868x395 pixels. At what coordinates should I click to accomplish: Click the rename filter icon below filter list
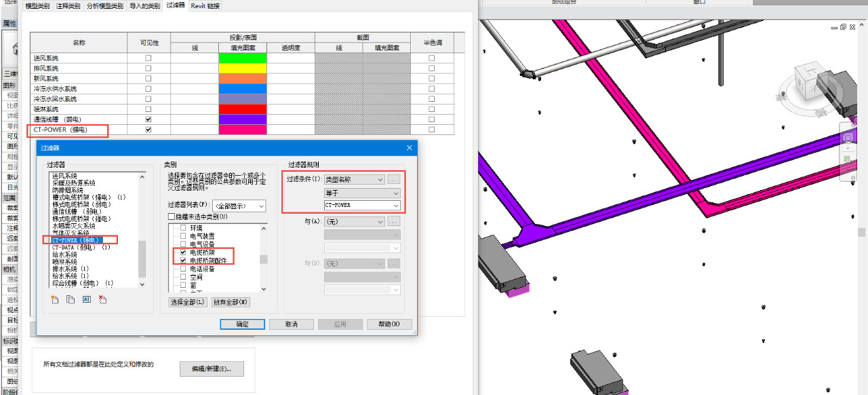click(86, 299)
